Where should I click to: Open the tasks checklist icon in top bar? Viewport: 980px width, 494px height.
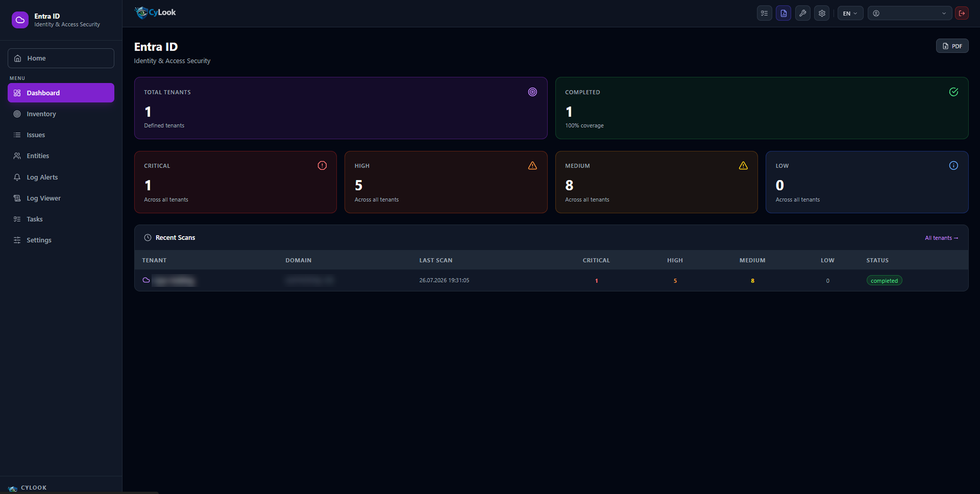click(x=764, y=13)
